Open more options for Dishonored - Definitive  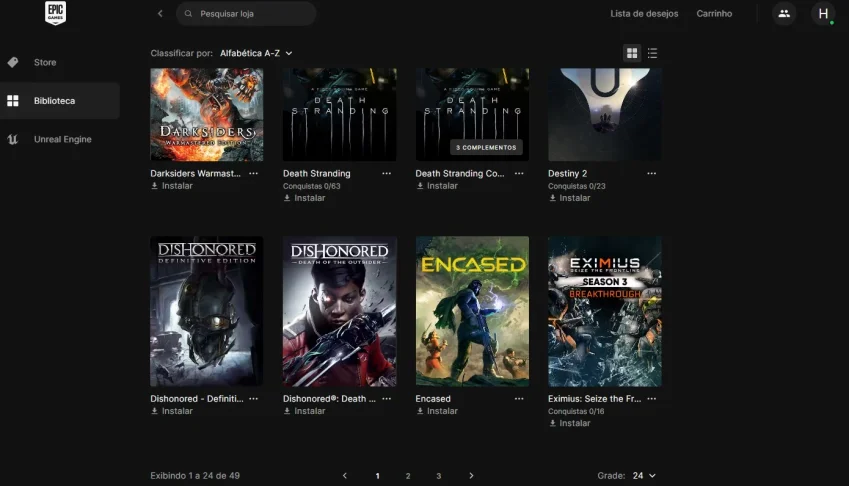click(253, 399)
